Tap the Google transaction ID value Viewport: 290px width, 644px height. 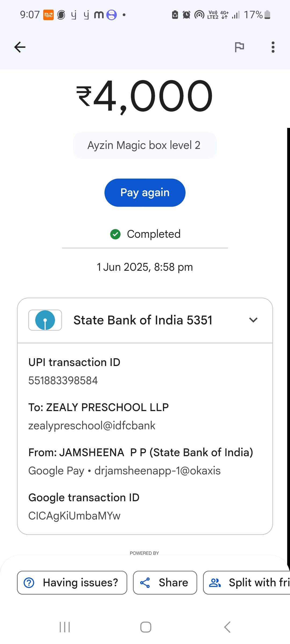click(74, 516)
